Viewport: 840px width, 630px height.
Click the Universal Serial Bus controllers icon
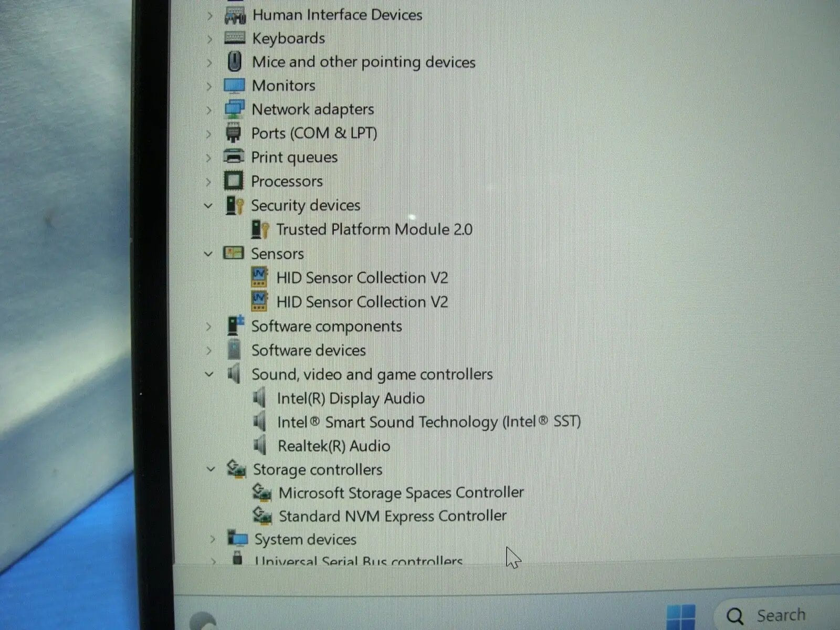click(237, 558)
